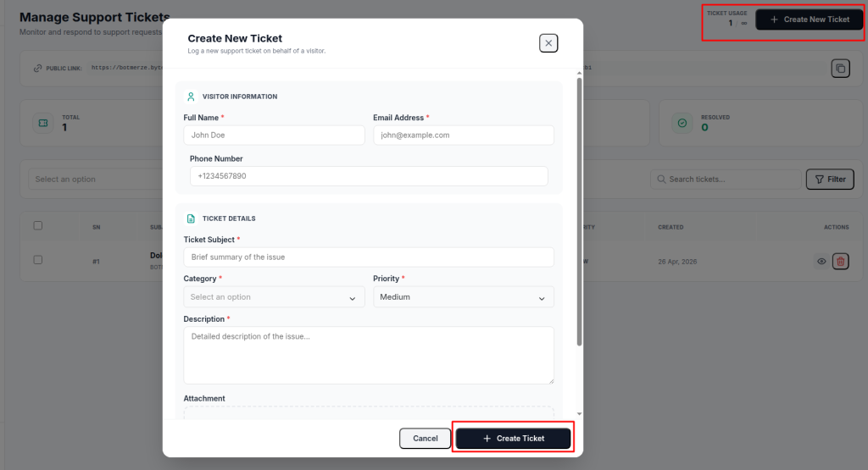Click the eye view icon for ticket #1
Image resolution: width=868 pixels, height=470 pixels.
pos(821,262)
